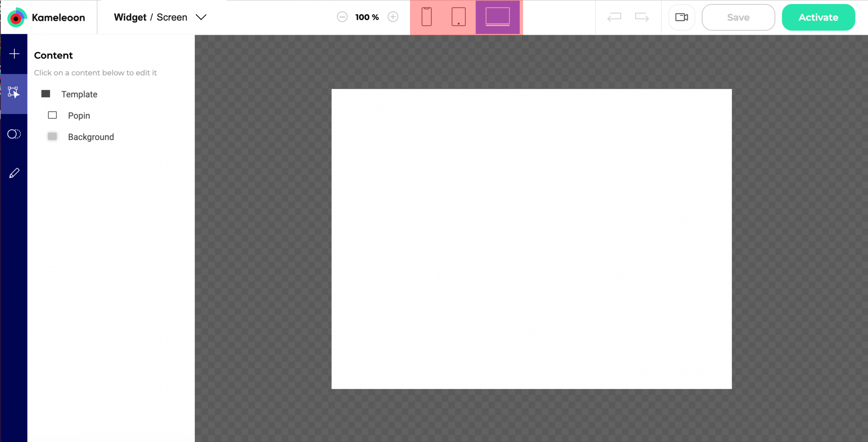Image resolution: width=868 pixels, height=442 pixels.
Task: Click the Screen breadcrumb label
Action: pyautogui.click(x=172, y=17)
